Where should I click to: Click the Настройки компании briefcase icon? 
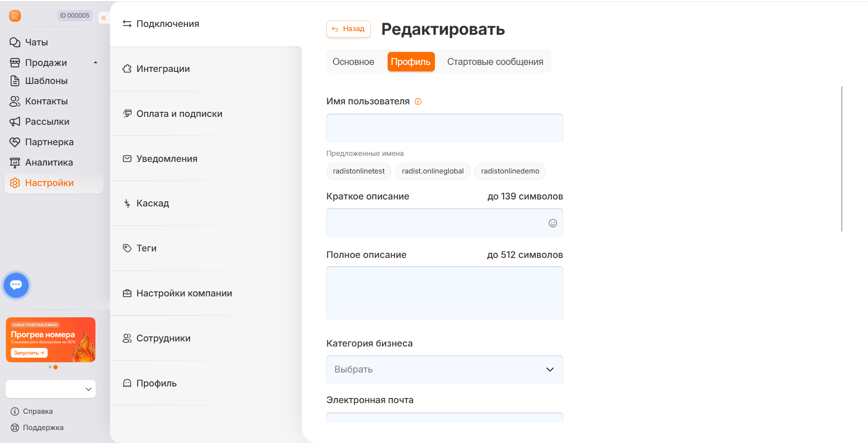[x=127, y=293]
